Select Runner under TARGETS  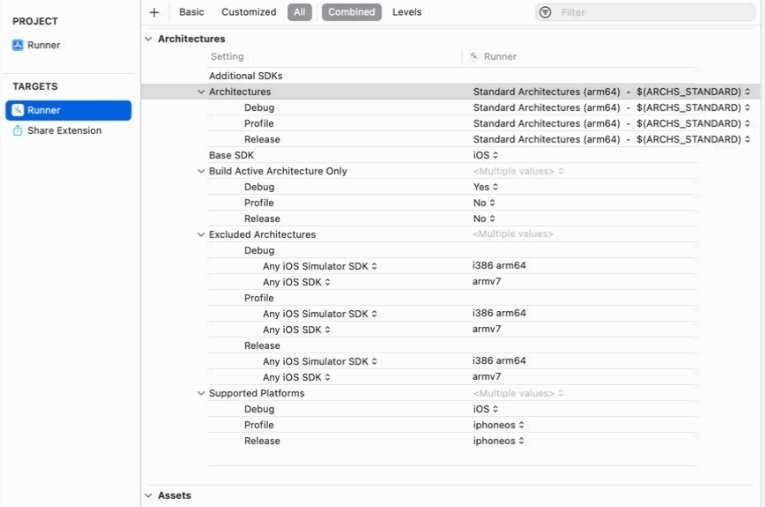coord(68,110)
